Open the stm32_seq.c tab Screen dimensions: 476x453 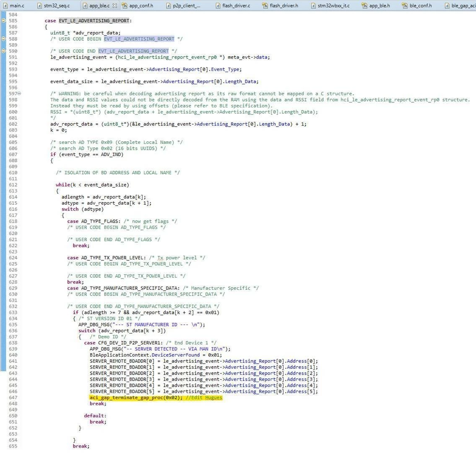click(x=53, y=5)
